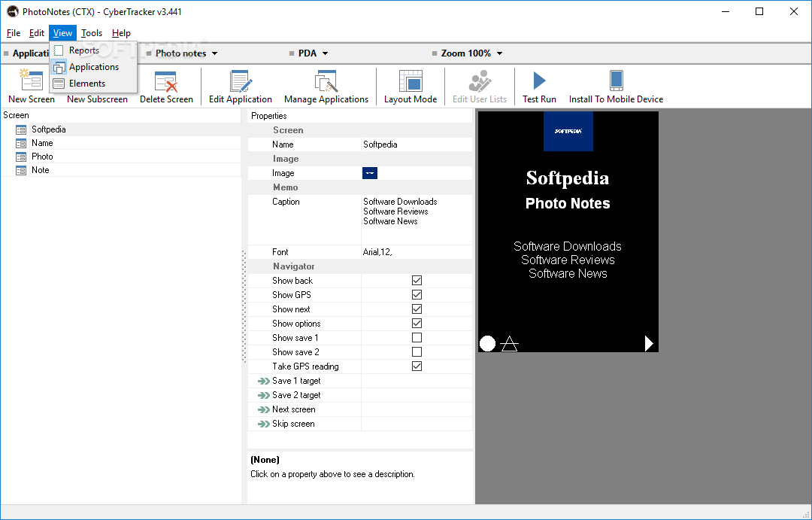The width and height of the screenshot is (812, 520).
Task: Open the Help menu
Action: click(x=121, y=33)
